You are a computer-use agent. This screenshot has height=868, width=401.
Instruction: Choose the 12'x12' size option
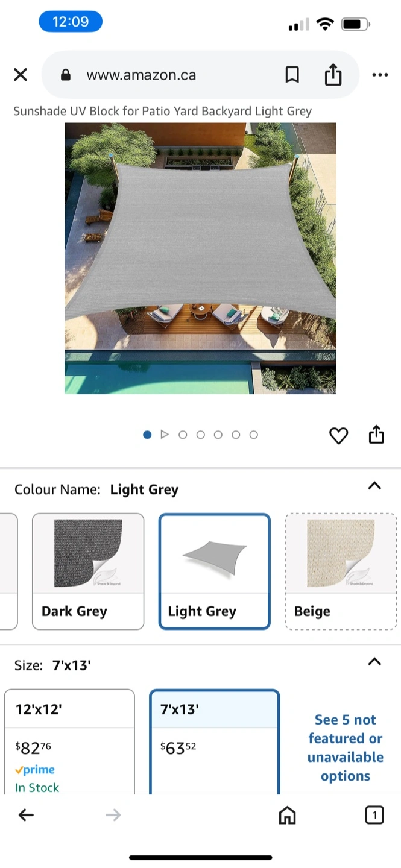click(x=69, y=741)
